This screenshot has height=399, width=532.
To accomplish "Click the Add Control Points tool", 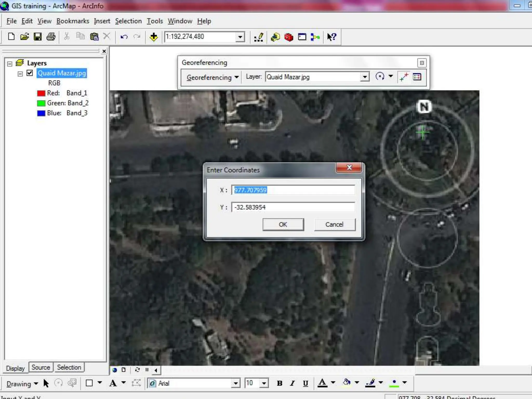I will pos(404,77).
